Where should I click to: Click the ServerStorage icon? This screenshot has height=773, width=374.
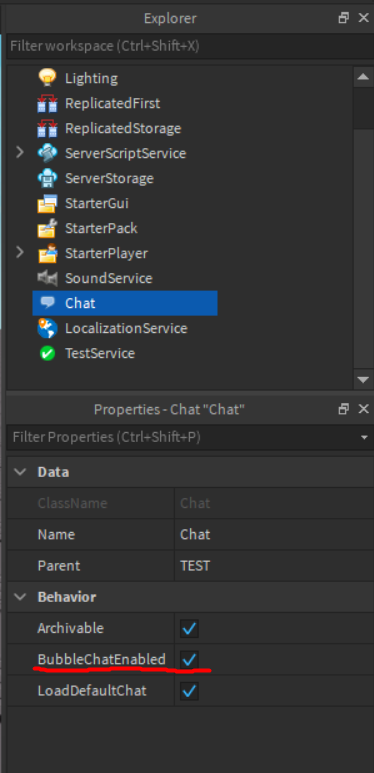pos(47,178)
